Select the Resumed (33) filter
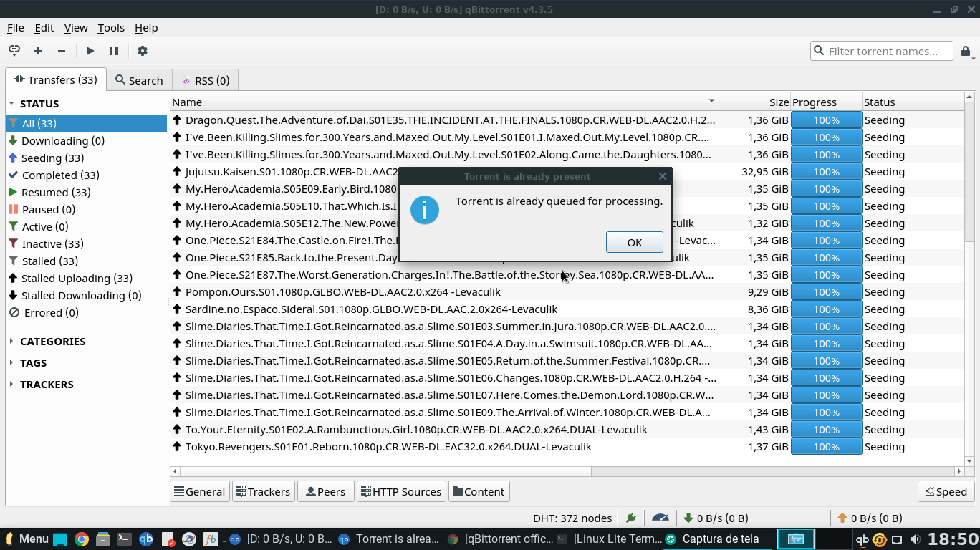The height and width of the screenshot is (550, 980). pyautogui.click(x=87, y=192)
